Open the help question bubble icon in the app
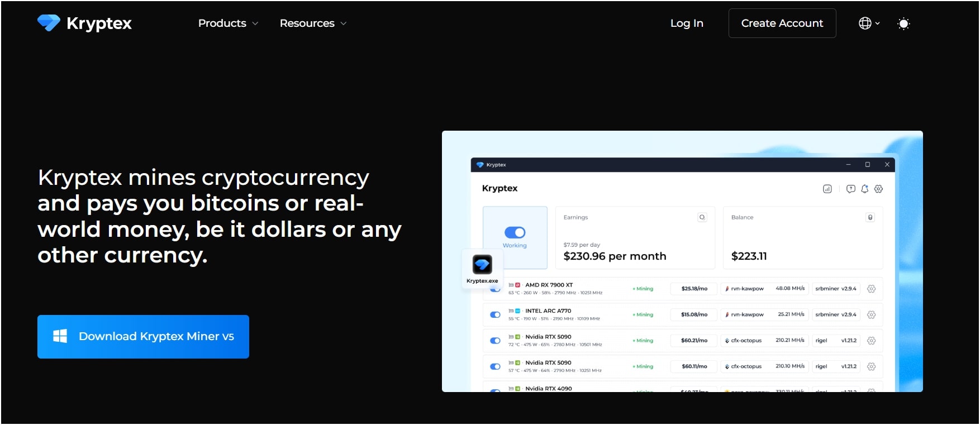This screenshot has width=980, height=425. point(851,189)
